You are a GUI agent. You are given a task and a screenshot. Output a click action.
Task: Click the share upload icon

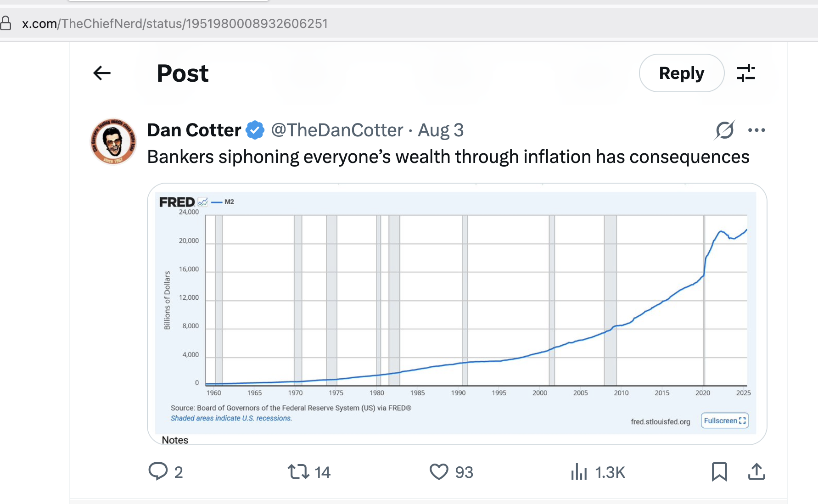click(x=756, y=471)
